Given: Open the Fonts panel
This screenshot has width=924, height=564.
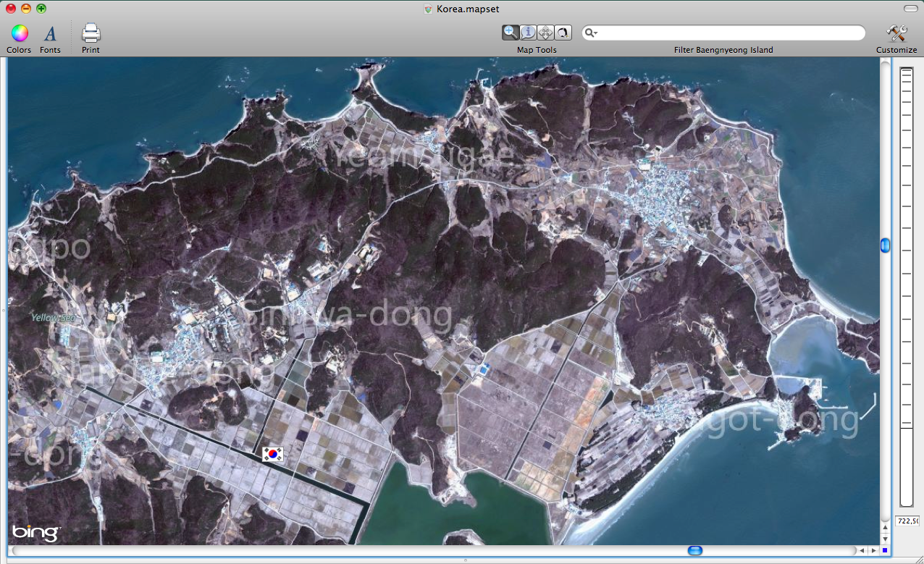Looking at the screenshot, I should (x=50, y=33).
